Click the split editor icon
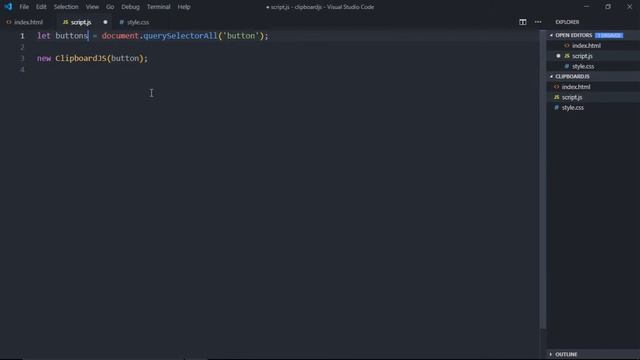The width and height of the screenshot is (640, 360). [x=522, y=22]
